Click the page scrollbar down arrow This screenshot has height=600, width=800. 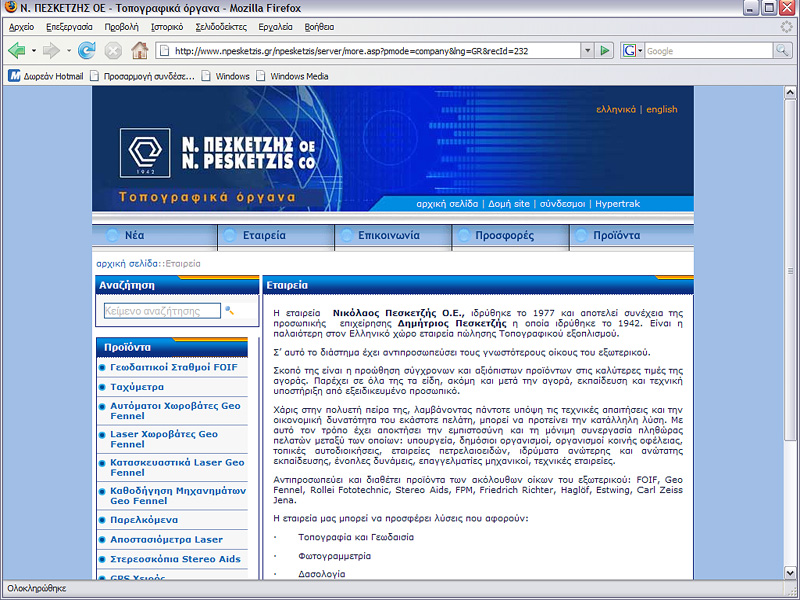coord(790,572)
